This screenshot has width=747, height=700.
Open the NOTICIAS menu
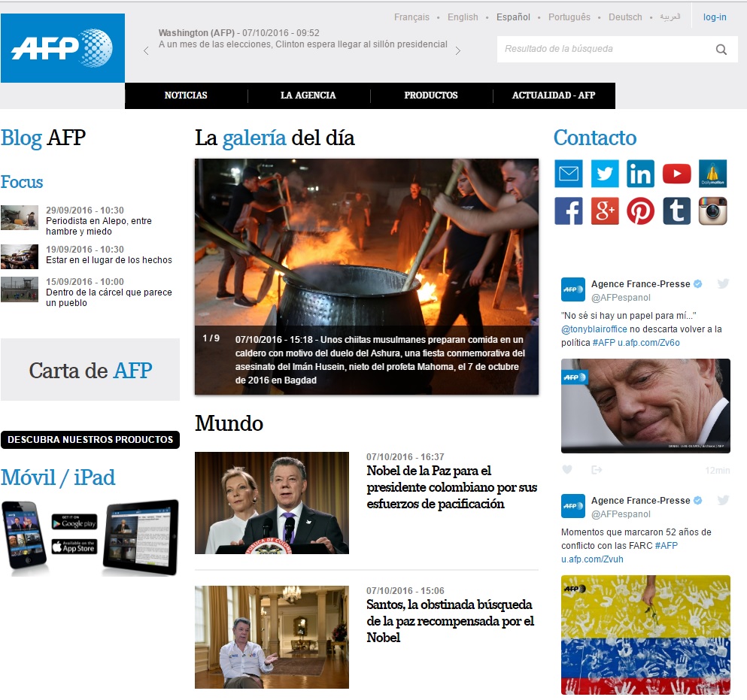[x=186, y=95]
